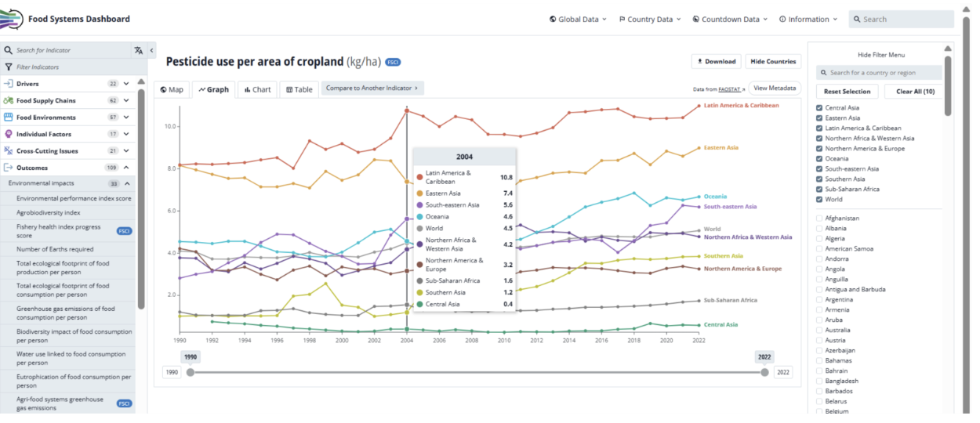Switch to the Map tab
Screen dimensions: 980x423
[x=172, y=89]
